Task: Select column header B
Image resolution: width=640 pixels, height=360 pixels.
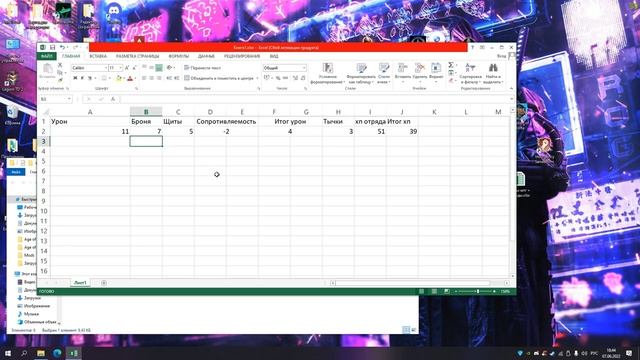Action: pos(146,111)
